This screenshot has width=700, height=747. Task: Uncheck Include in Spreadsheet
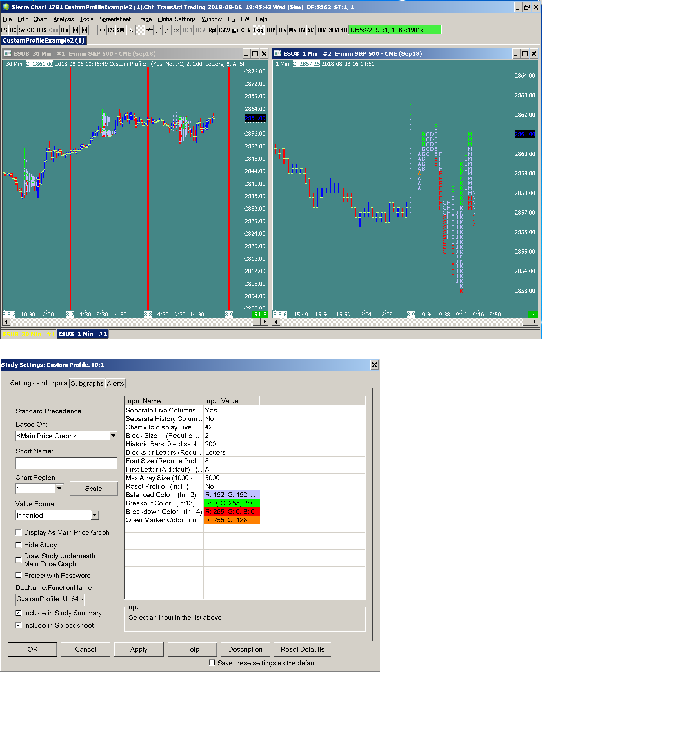tap(18, 625)
